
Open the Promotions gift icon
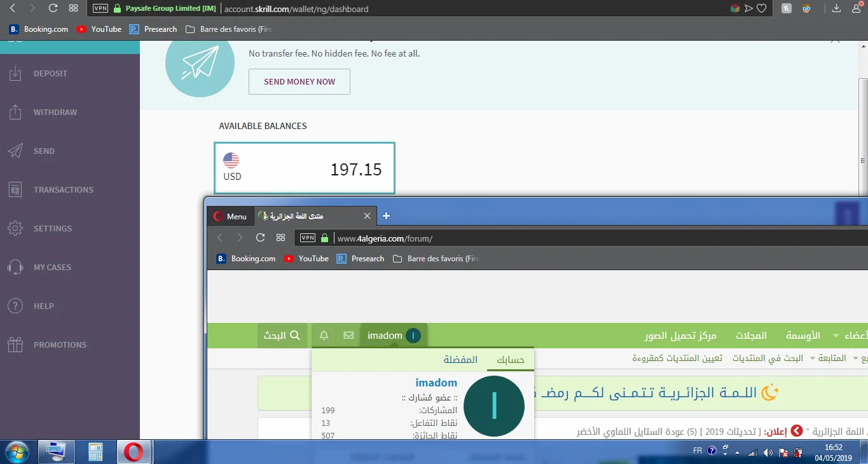point(15,345)
